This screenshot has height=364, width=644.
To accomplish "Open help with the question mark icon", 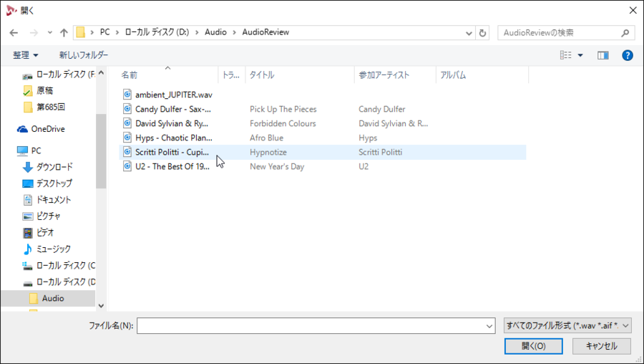I will 627,55.
